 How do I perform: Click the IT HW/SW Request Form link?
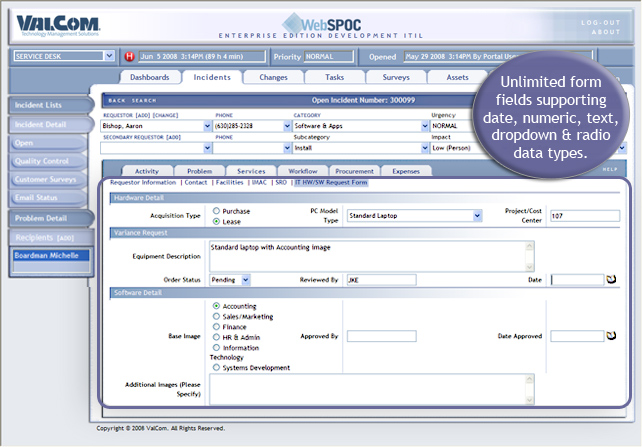331,183
